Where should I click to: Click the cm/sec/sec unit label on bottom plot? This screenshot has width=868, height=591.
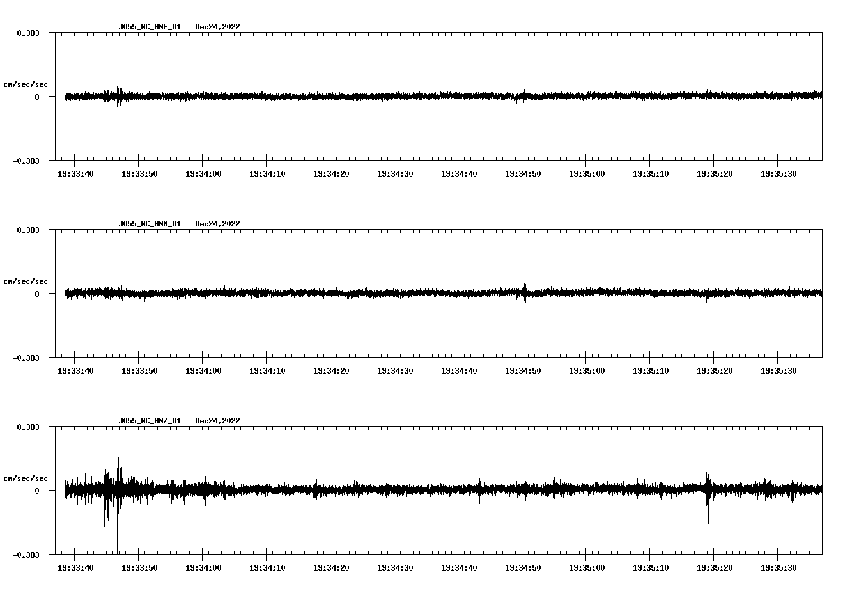click(x=26, y=477)
